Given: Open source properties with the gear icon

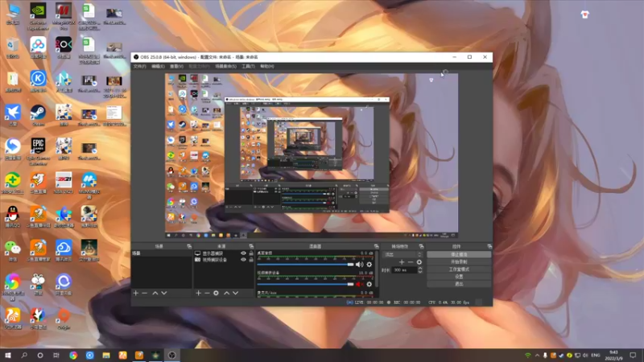Looking at the screenshot, I should click(x=216, y=293).
